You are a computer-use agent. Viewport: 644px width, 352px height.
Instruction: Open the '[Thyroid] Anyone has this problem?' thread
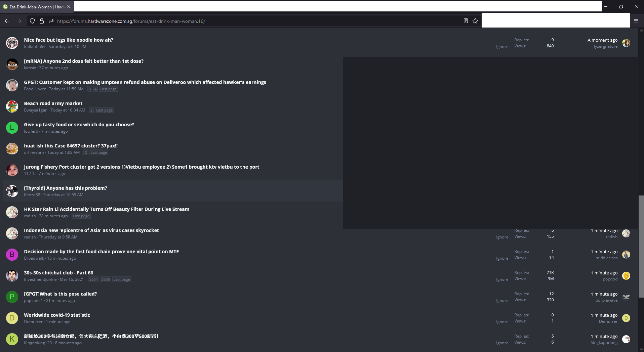click(66, 188)
